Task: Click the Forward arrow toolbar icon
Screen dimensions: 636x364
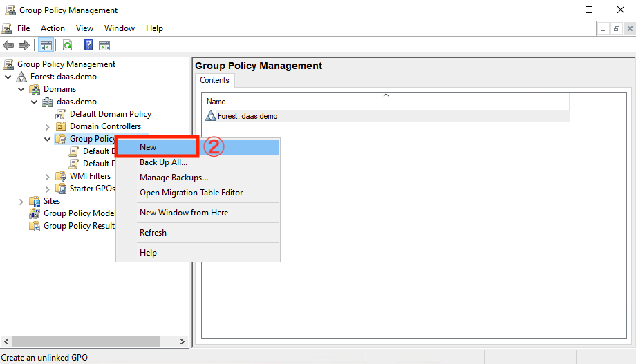Action: pyautogui.click(x=24, y=46)
